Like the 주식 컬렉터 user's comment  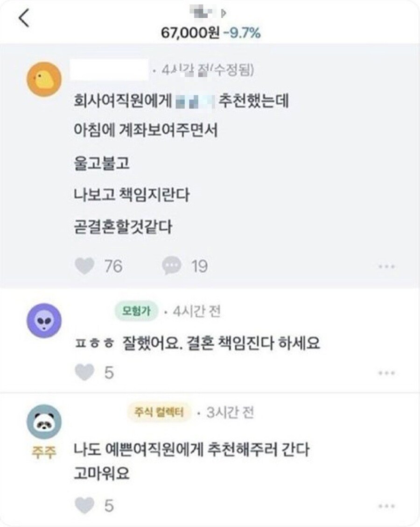pyautogui.click(x=84, y=505)
